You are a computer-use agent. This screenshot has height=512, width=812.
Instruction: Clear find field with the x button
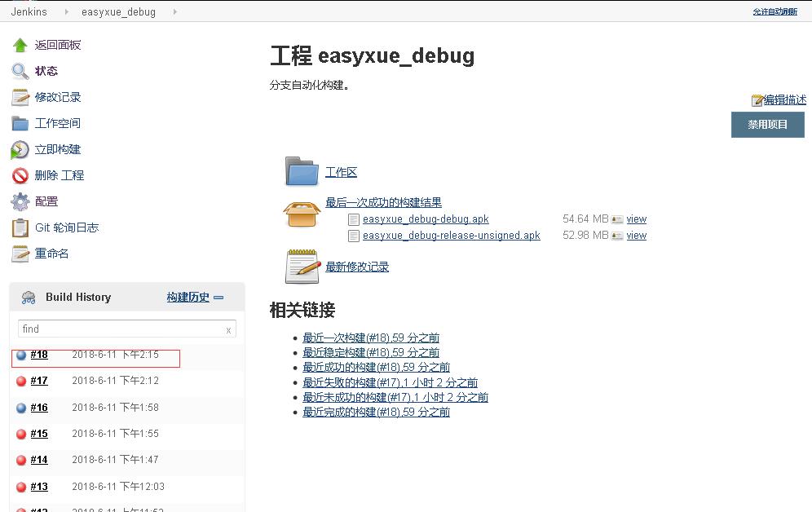[228, 330]
